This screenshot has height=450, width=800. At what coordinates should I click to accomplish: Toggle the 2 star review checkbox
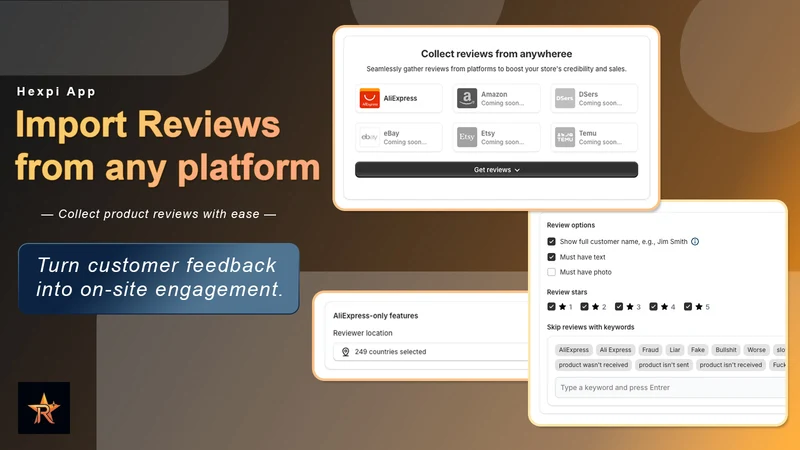coord(585,307)
